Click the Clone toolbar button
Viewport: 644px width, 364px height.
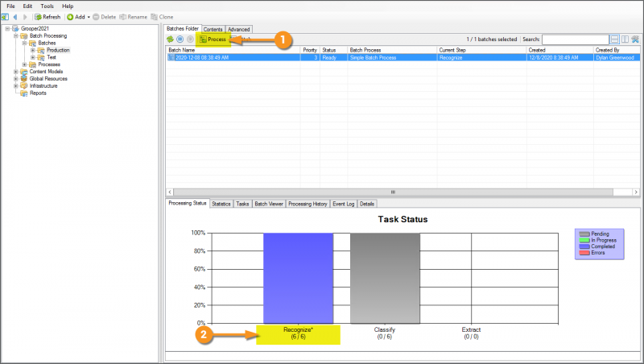point(162,17)
